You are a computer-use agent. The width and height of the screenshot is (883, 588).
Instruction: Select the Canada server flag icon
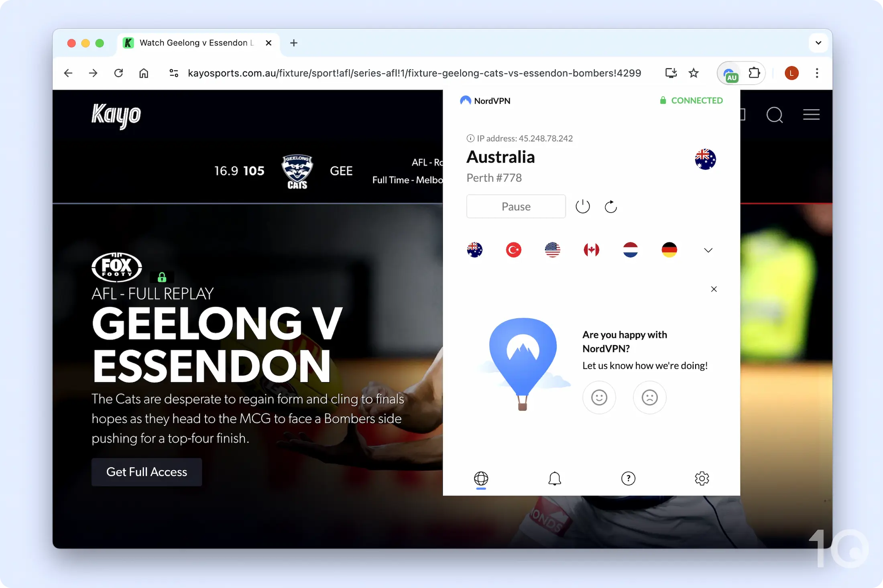tap(592, 249)
